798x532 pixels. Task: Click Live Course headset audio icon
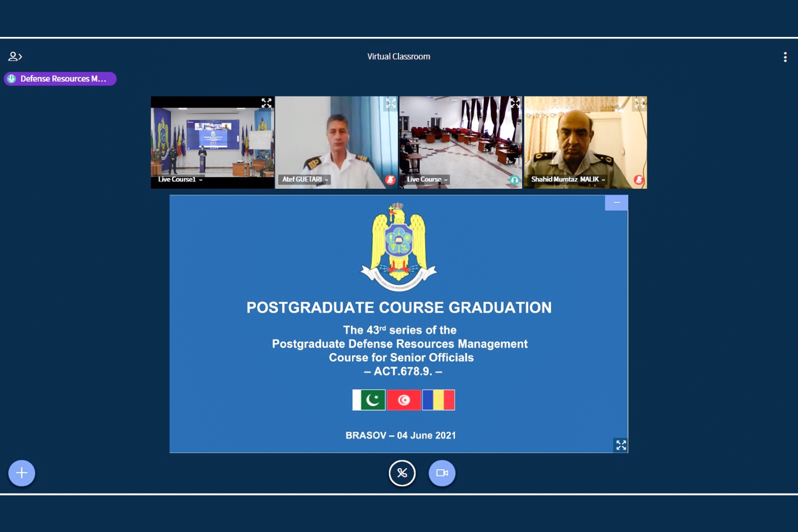pos(514,180)
